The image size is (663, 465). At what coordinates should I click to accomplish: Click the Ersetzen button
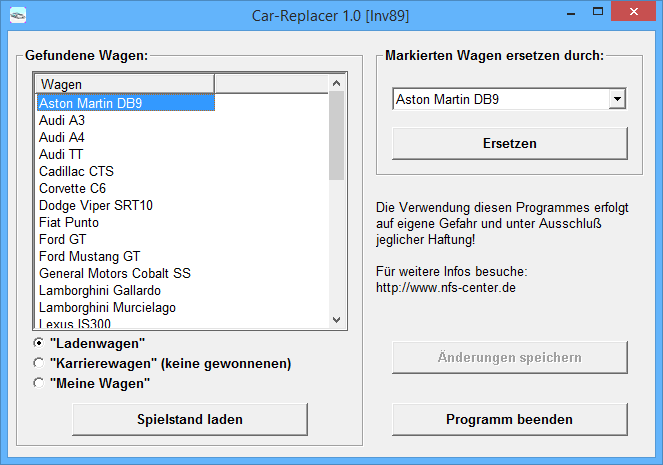tap(509, 143)
